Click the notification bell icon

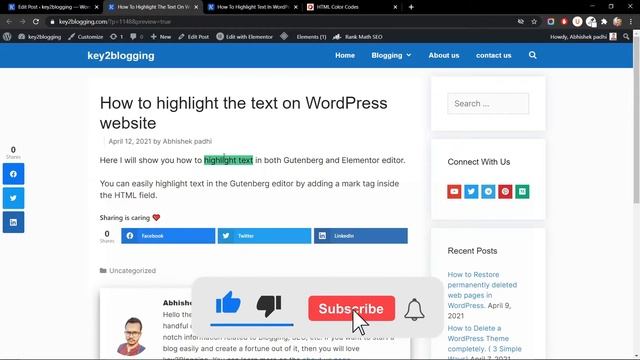click(414, 309)
